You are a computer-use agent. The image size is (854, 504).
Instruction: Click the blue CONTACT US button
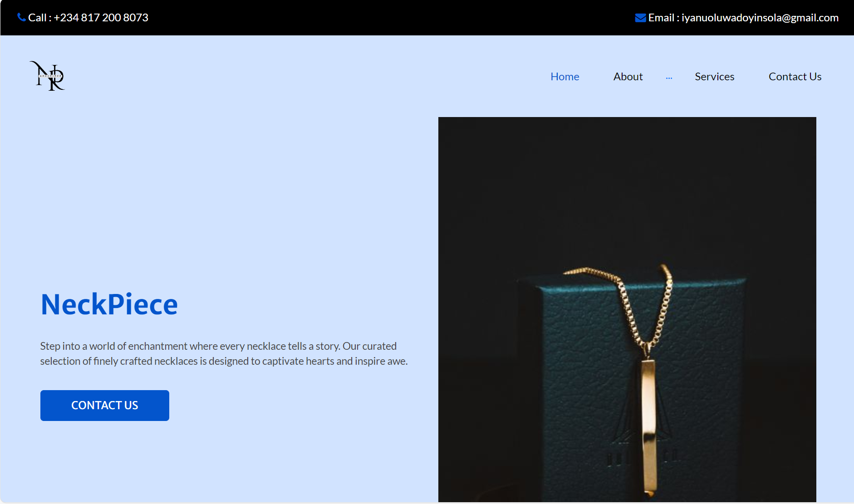(x=105, y=406)
